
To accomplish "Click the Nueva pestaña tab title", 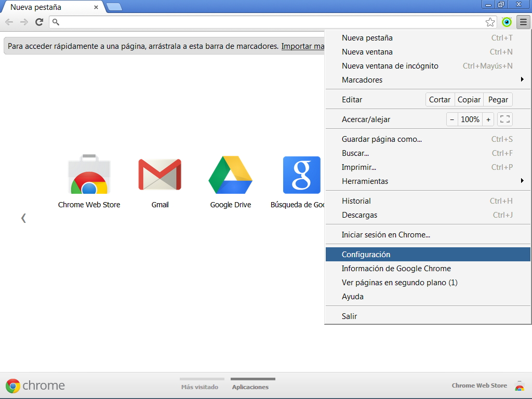I will coord(36,7).
